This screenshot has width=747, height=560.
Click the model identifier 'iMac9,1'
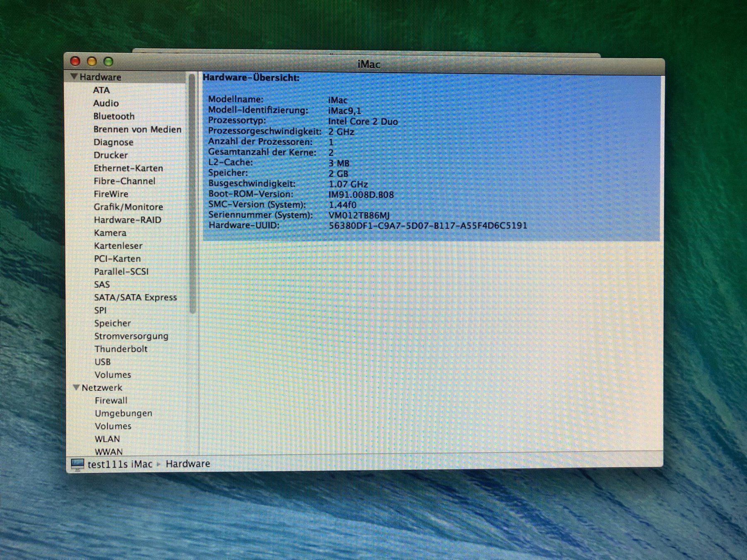(344, 111)
